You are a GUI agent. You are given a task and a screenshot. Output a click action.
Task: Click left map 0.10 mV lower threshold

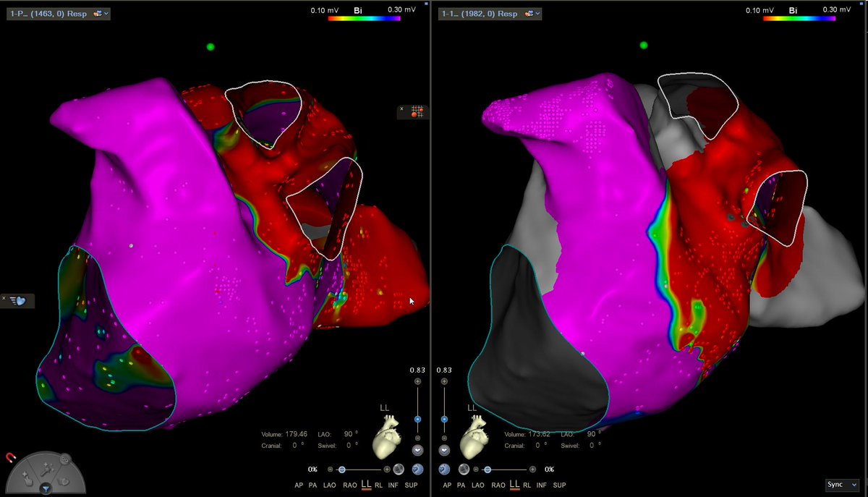click(323, 10)
